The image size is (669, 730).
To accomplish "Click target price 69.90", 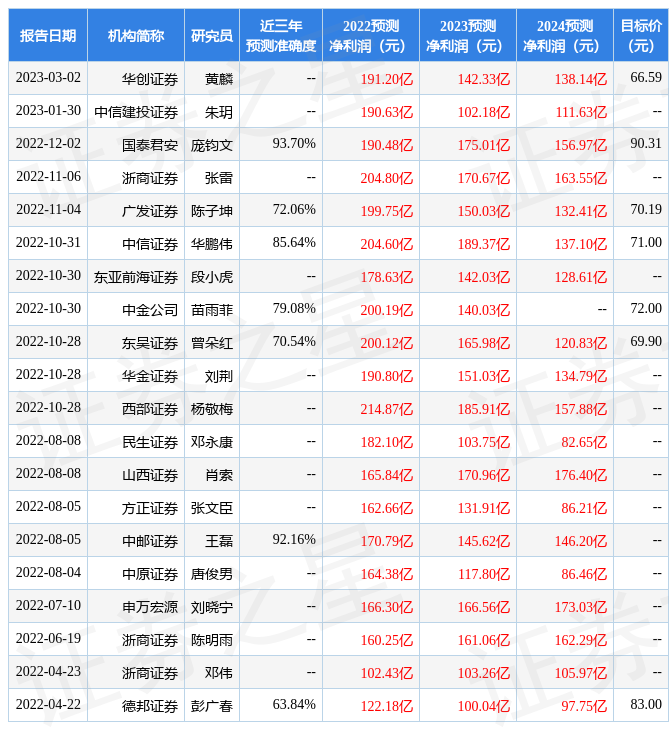I will coord(646,341).
